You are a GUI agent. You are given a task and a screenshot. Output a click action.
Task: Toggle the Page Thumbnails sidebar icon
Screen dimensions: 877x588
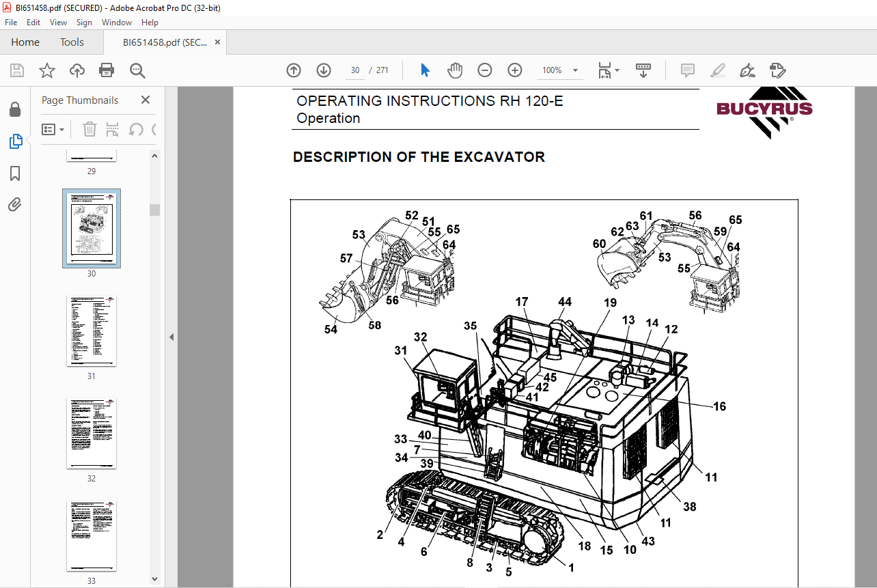(x=15, y=141)
